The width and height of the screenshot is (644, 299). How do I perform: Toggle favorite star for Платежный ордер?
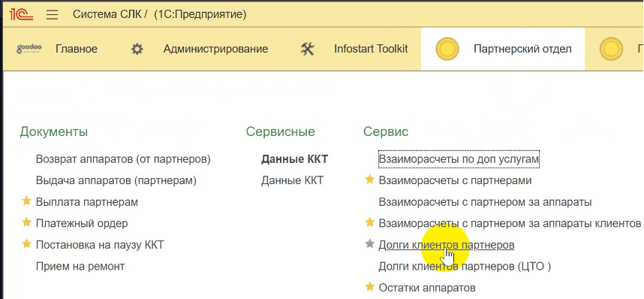click(27, 222)
